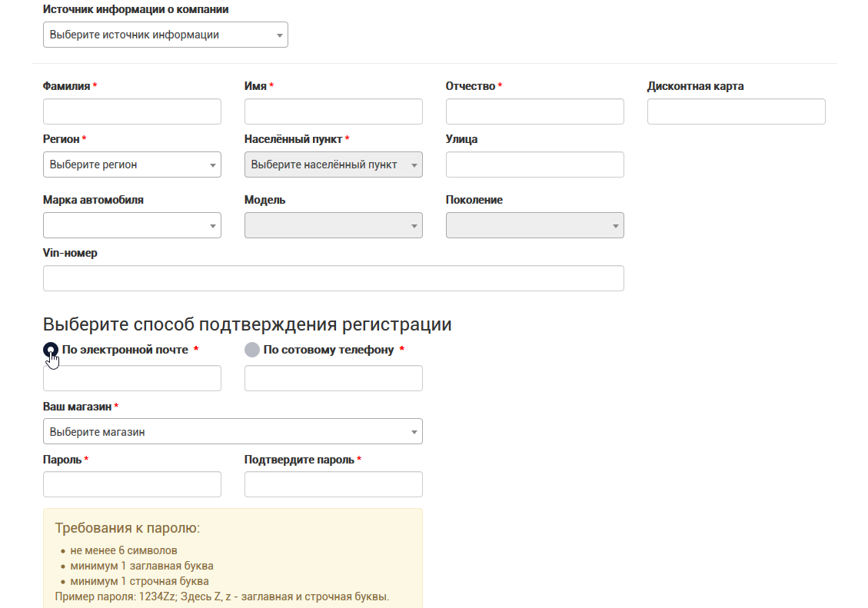Viewport: 868px width, 608px height.
Task: Click the 'По электронной почте' label text
Action: click(125, 350)
